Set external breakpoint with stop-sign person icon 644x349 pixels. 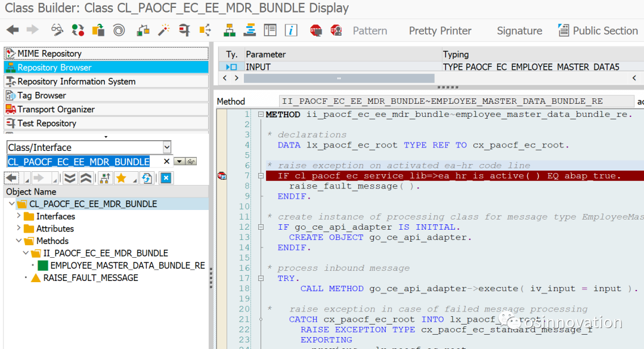pyautogui.click(x=336, y=30)
